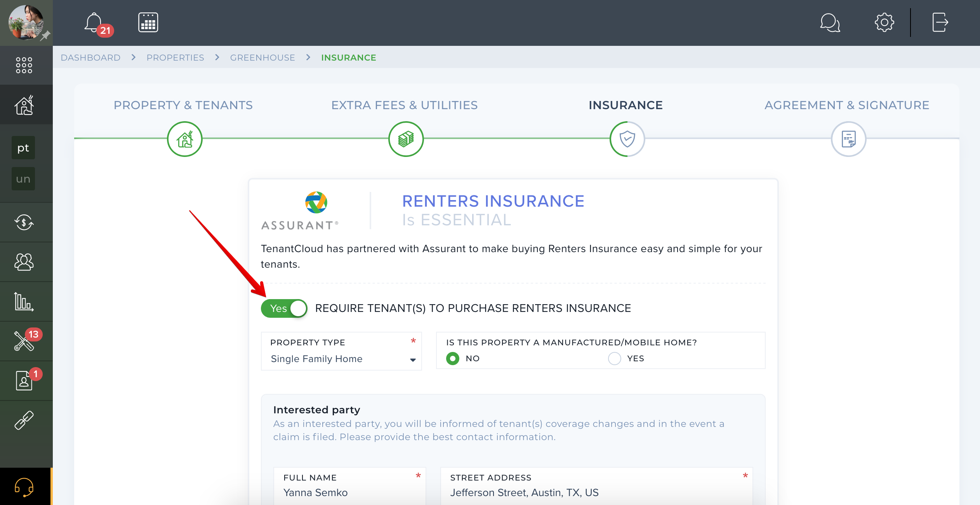Open the accounting dollar-cycle sidebar icon
980x505 pixels.
(x=24, y=223)
